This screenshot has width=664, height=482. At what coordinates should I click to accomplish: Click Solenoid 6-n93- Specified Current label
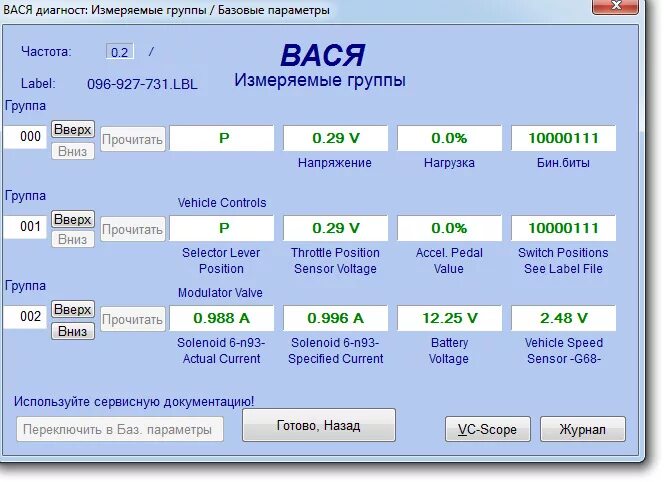click(x=335, y=351)
